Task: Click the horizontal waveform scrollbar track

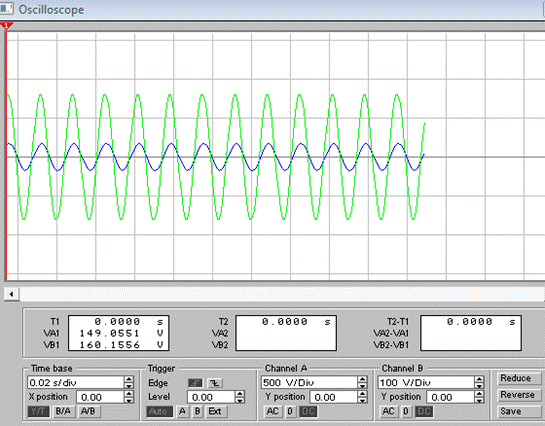Action: [x=282, y=294]
